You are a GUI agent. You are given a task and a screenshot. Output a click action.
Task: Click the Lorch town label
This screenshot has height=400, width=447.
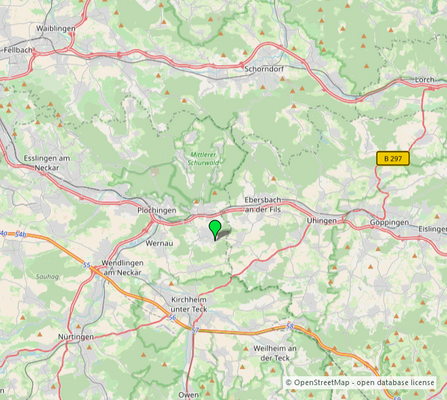[424, 80]
